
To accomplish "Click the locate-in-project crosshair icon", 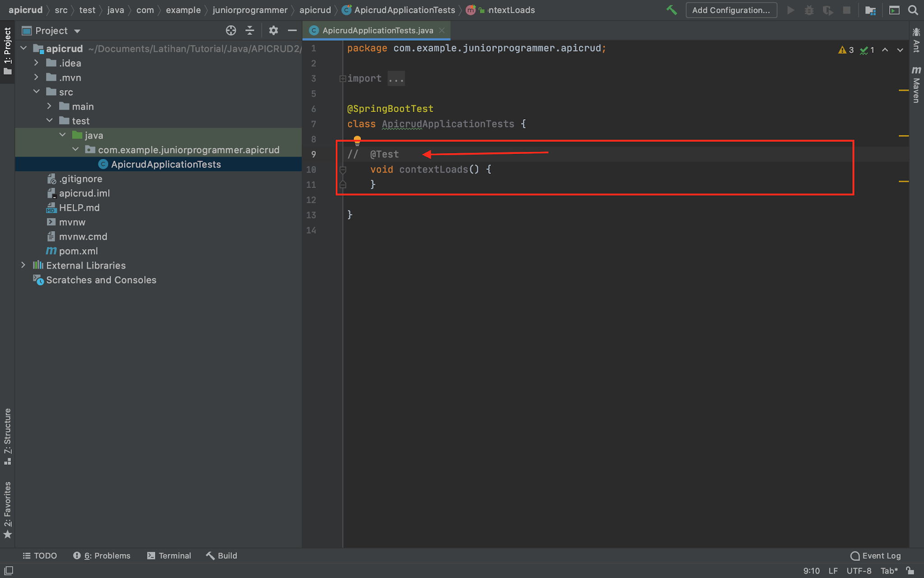I will [231, 30].
